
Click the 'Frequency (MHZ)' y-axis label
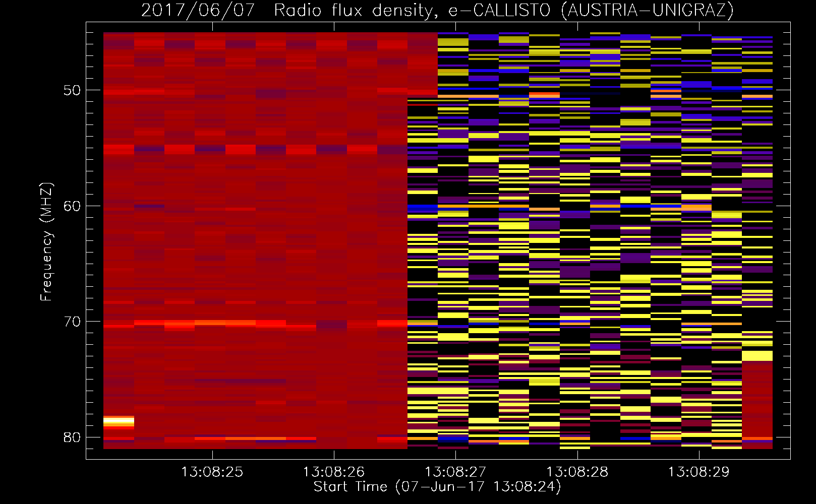[x=46, y=242]
